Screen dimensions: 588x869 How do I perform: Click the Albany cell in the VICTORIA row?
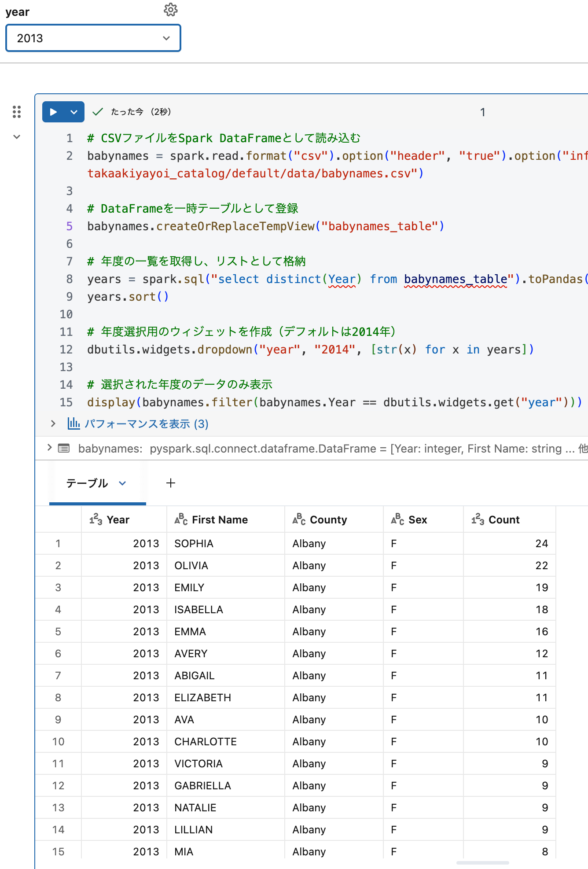[x=334, y=764]
